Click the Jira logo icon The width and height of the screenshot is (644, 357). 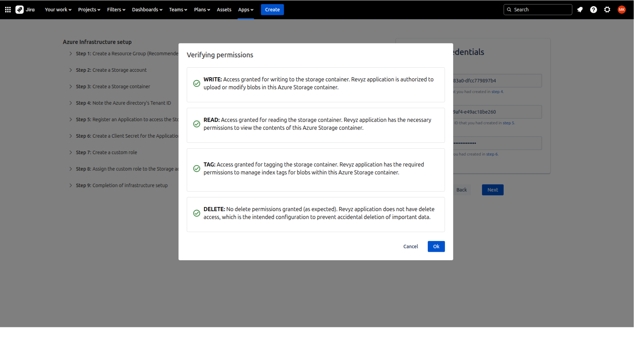click(19, 9)
